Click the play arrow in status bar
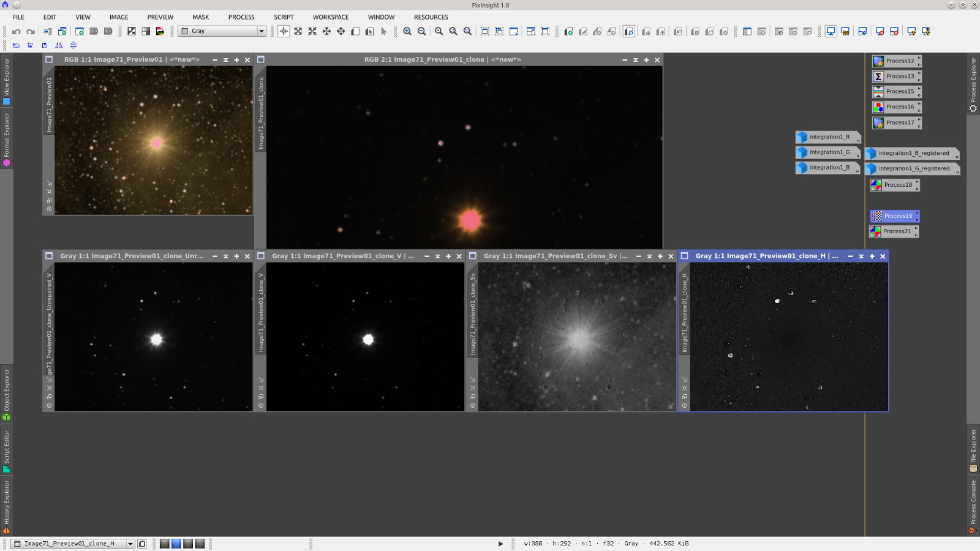Screen dimensions: 980x551 500,544
